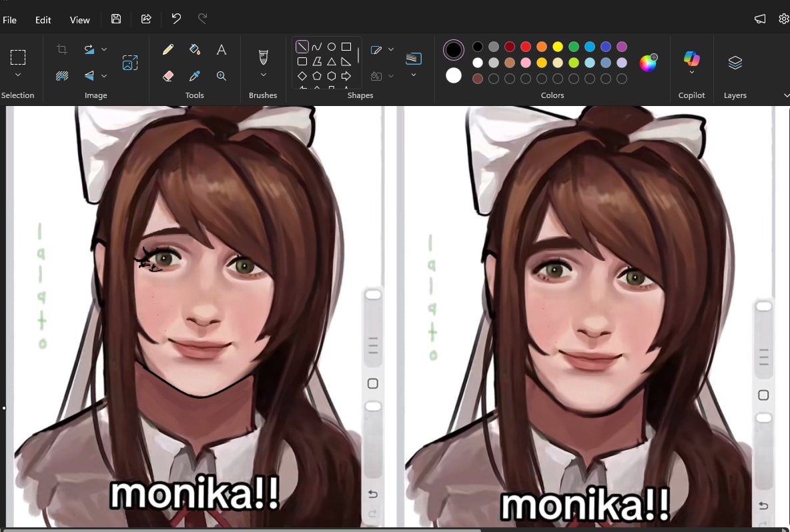Select the Right arrow shape
The height and width of the screenshot is (532, 790).
point(346,76)
